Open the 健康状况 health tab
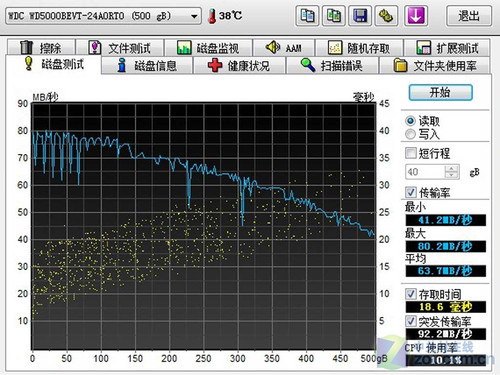500x375 pixels. coord(239,65)
